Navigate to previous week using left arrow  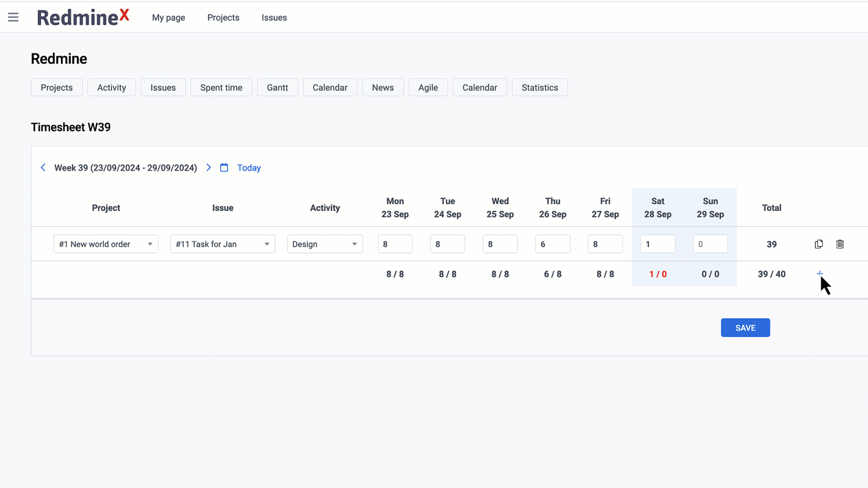43,168
